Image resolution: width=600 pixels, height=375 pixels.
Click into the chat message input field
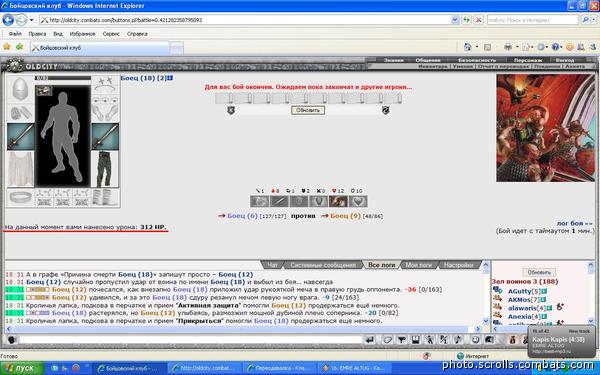pyautogui.click(x=190, y=340)
